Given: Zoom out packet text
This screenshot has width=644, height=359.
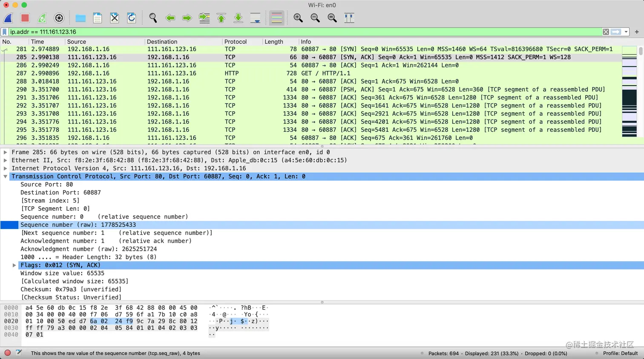Looking at the screenshot, I should 315,18.
